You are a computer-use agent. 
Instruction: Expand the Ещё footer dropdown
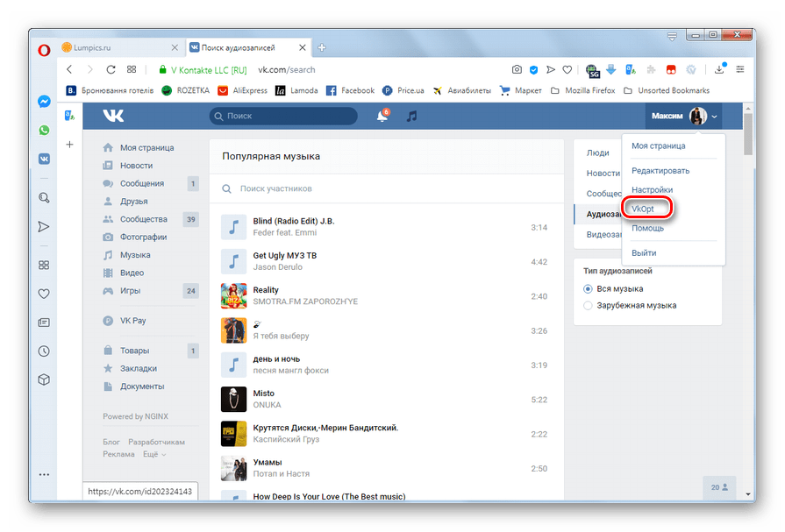(154, 454)
